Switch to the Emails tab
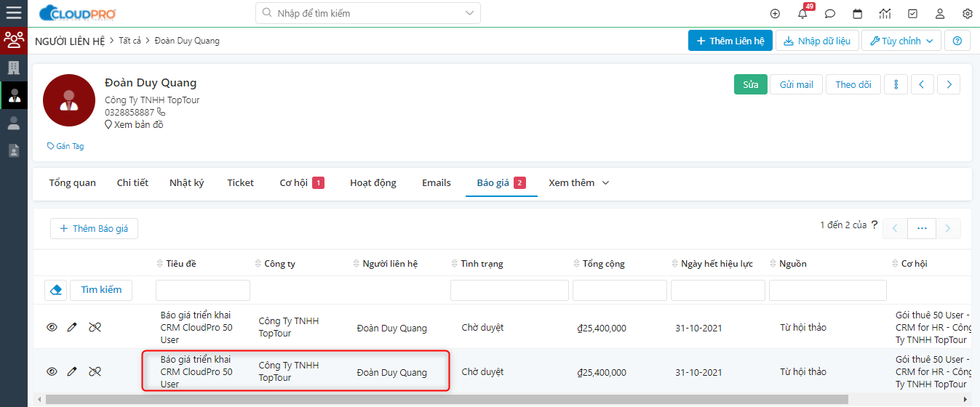The height and width of the screenshot is (407, 980). (x=437, y=183)
